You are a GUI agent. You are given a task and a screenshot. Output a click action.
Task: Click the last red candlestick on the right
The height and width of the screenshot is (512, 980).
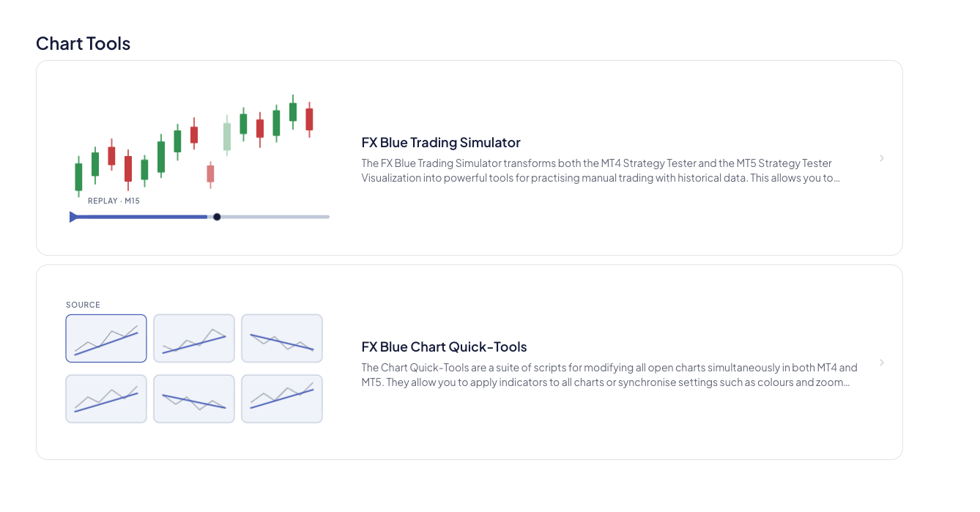[x=309, y=119]
